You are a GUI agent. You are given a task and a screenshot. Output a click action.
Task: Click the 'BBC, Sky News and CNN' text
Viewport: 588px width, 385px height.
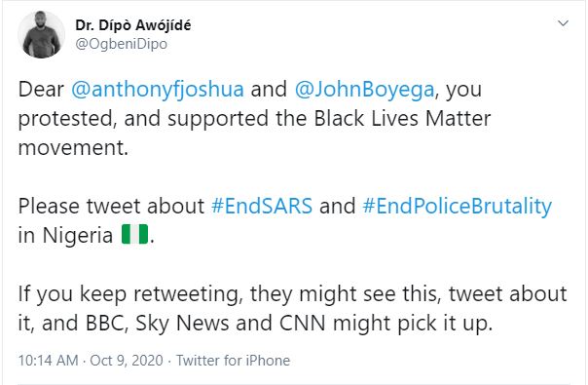[x=205, y=323]
